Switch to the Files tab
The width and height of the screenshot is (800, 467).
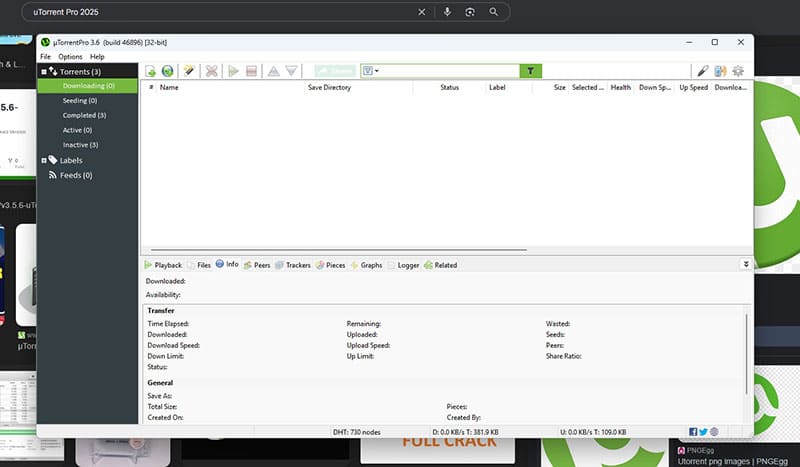(x=199, y=265)
